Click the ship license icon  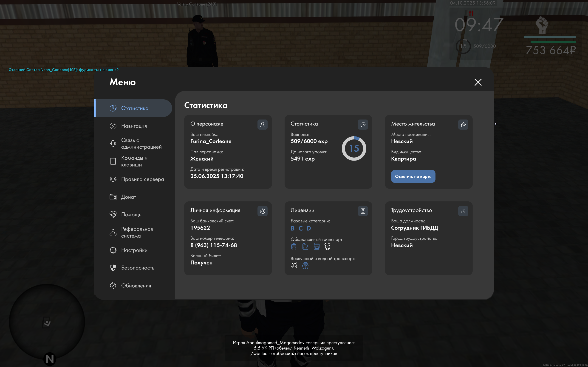coord(305,266)
